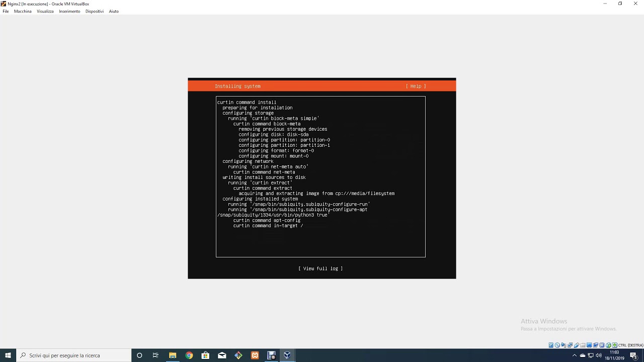
Task: Click 'configuring format: format-0' line
Action: point(276,151)
